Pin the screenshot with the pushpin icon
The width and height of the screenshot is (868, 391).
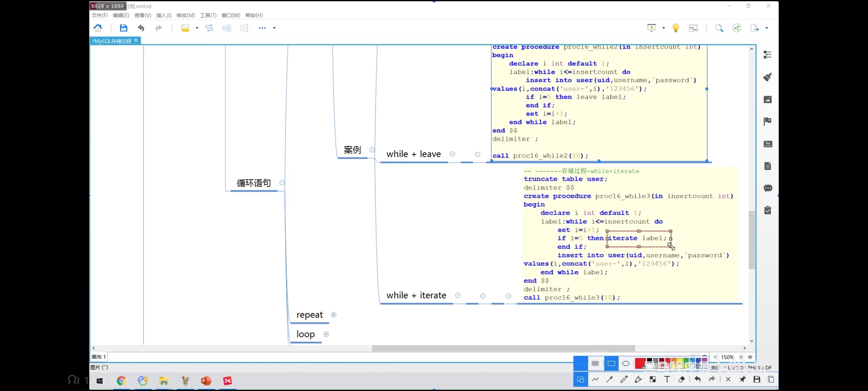742,379
